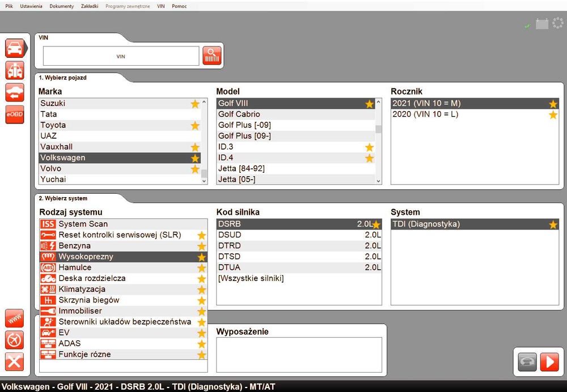This screenshot has width=567, height=392.
Task: Open the VIN menu in menu bar
Action: pyautogui.click(x=161, y=6)
